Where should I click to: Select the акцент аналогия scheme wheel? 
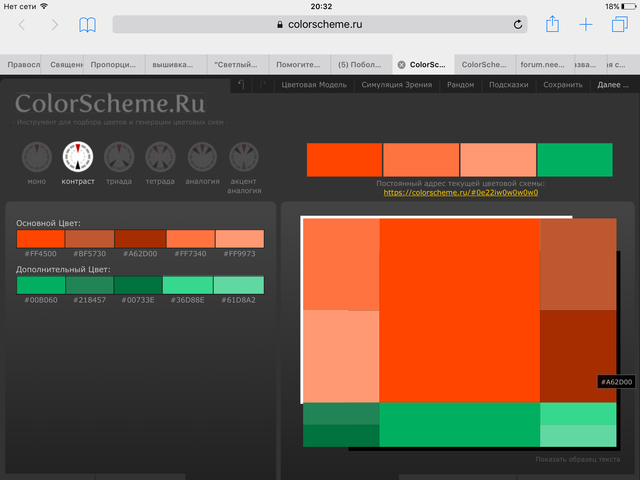(x=244, y=157)
